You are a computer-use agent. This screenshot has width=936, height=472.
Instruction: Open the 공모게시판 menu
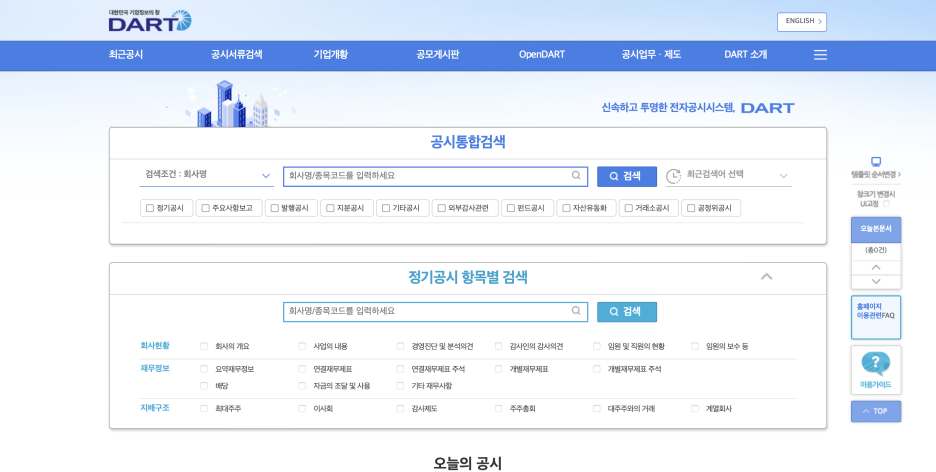tap(438, 54)
